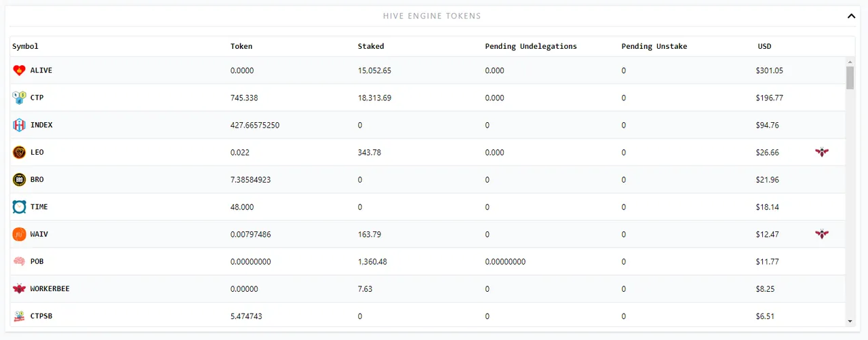Click POB USD value $11.77
This screenshot has height=340, width=868.
coord(768,261)
